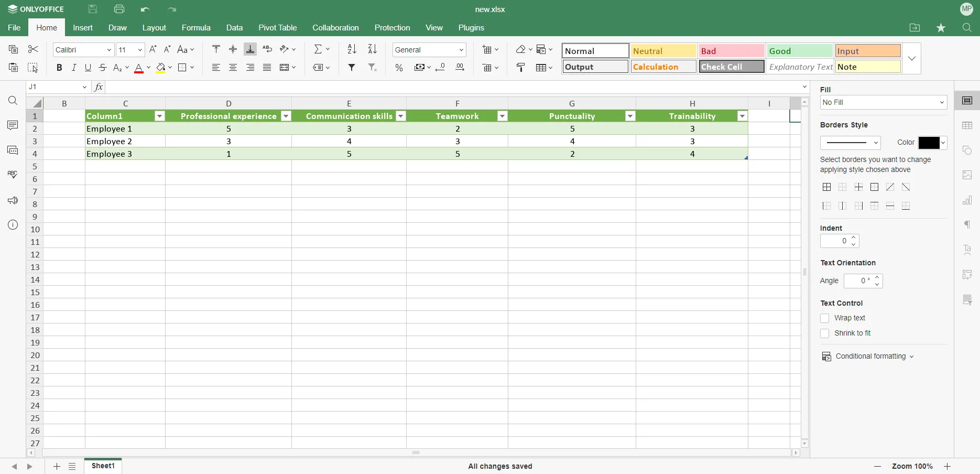This screenshot has height=474, width=980.
Task: Apply the Bad cell style
Action: point(731,51)
